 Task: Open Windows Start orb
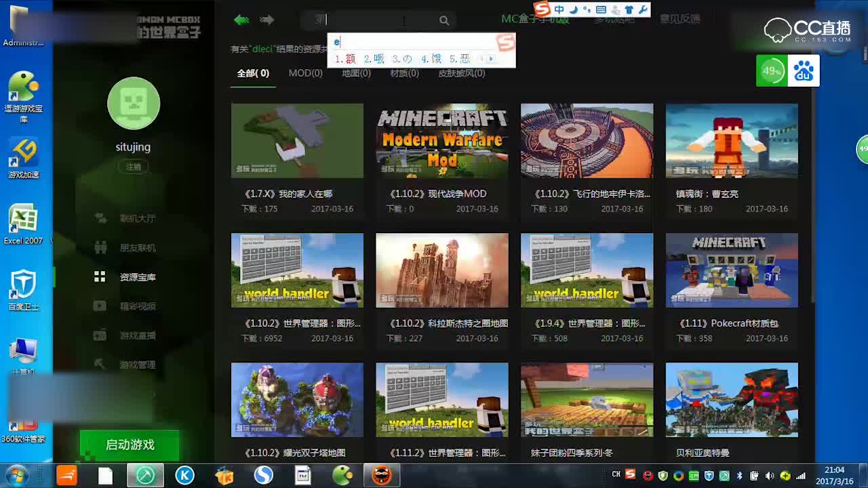tap(16, 474)
